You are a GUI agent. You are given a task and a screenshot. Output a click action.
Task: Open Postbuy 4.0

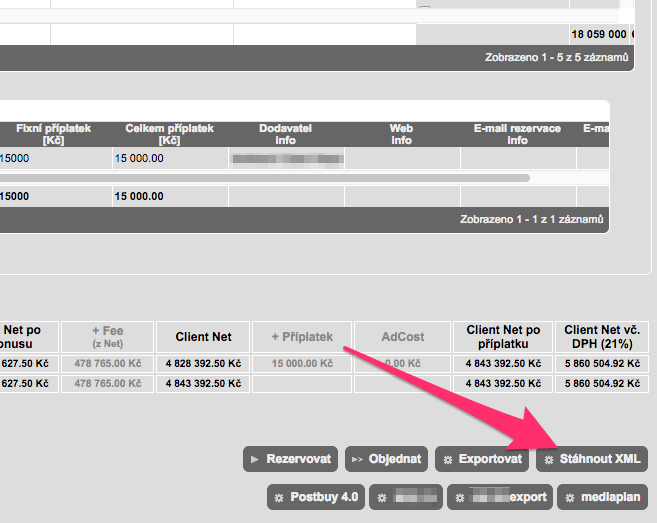[x=315, y=496]
